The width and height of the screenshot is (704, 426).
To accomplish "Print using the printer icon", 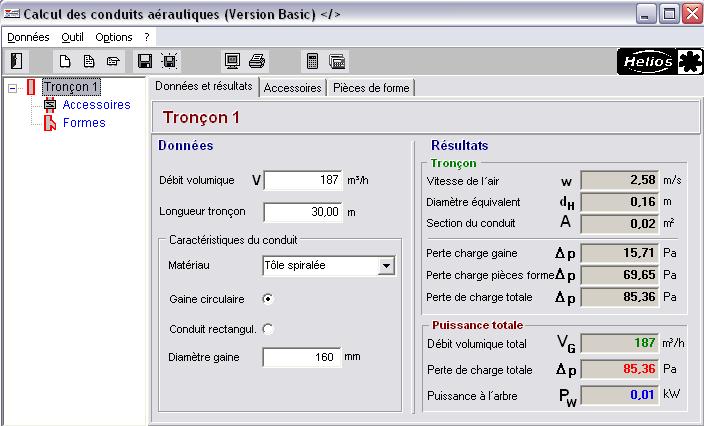I will tap(257, 61).
